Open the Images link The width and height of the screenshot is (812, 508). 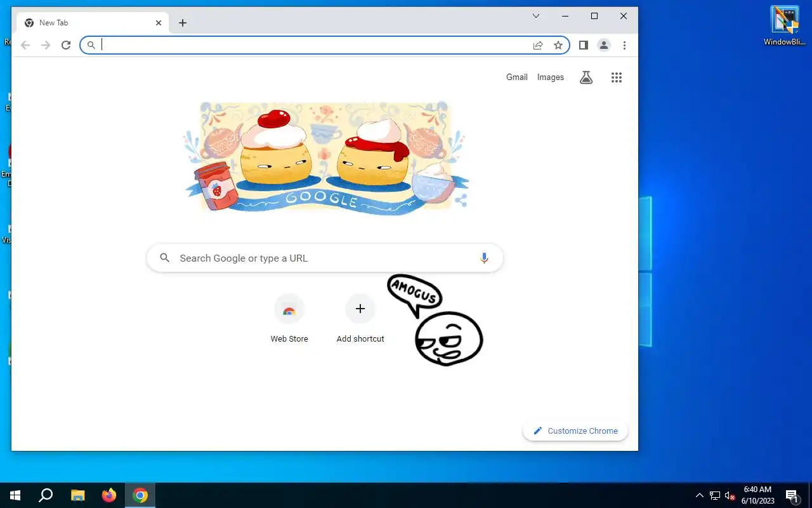pyautogui.click(x=551, y=77)
